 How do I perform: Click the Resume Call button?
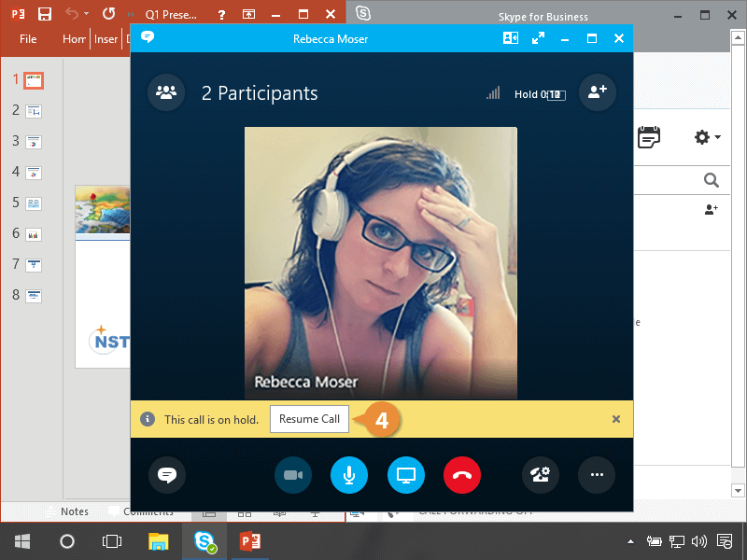309,419
